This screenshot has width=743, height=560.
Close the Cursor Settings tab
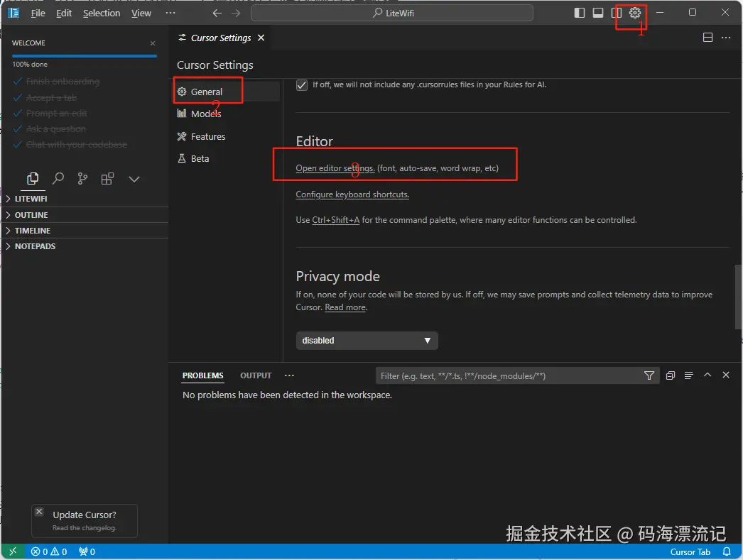tap(261, 38)
